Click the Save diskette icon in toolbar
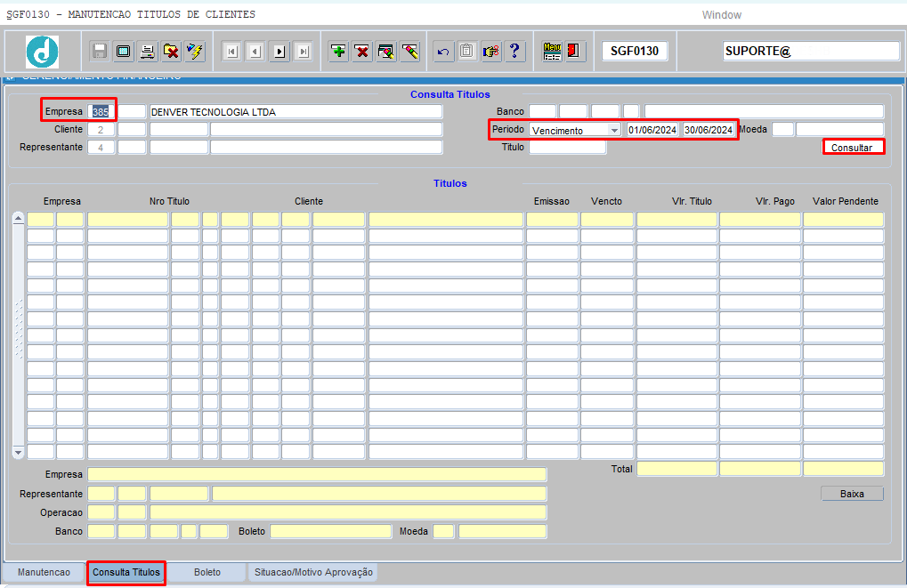Viewport: 907px width, 588px height. coord(100,52)
